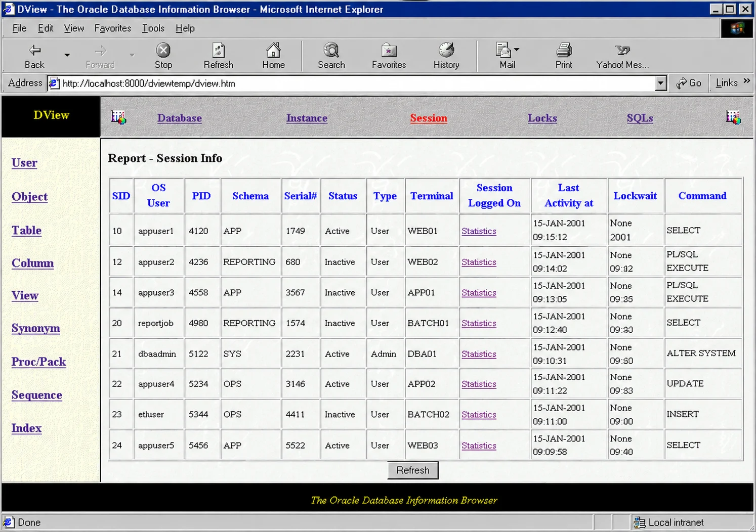Click the Go button icon
This screenshot has width=756, height=532.
[689, 83]
